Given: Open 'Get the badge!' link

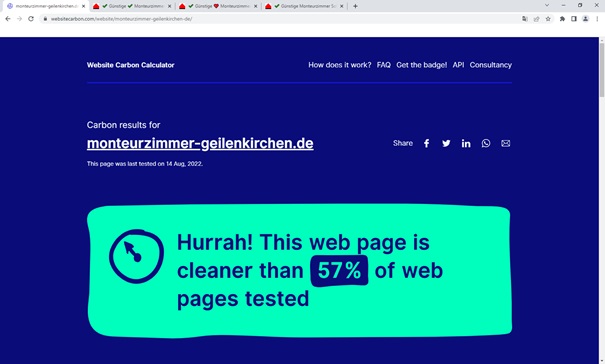Looking at the screenshot, I should pyautogui.click(x=421, y=65).
